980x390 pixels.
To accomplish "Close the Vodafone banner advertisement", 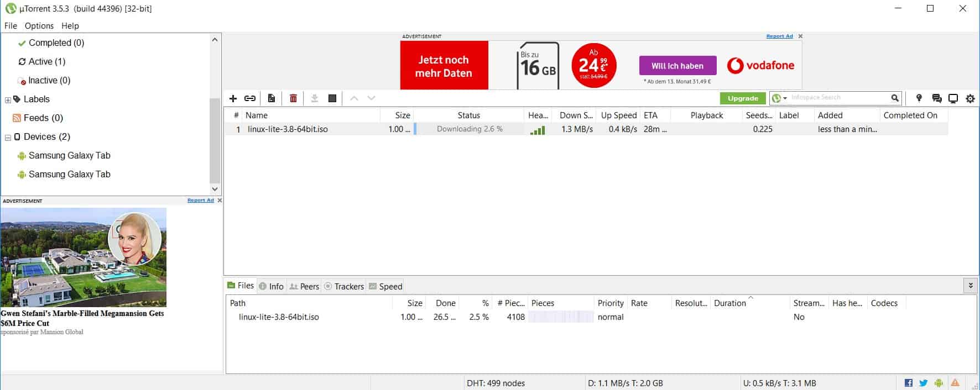I will 800,36.
